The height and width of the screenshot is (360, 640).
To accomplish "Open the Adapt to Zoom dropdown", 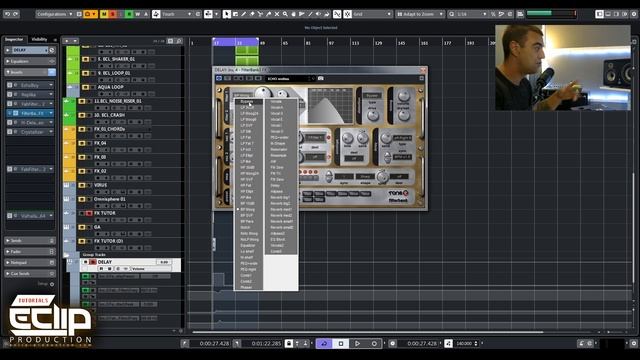I will [x=420, y=14].
